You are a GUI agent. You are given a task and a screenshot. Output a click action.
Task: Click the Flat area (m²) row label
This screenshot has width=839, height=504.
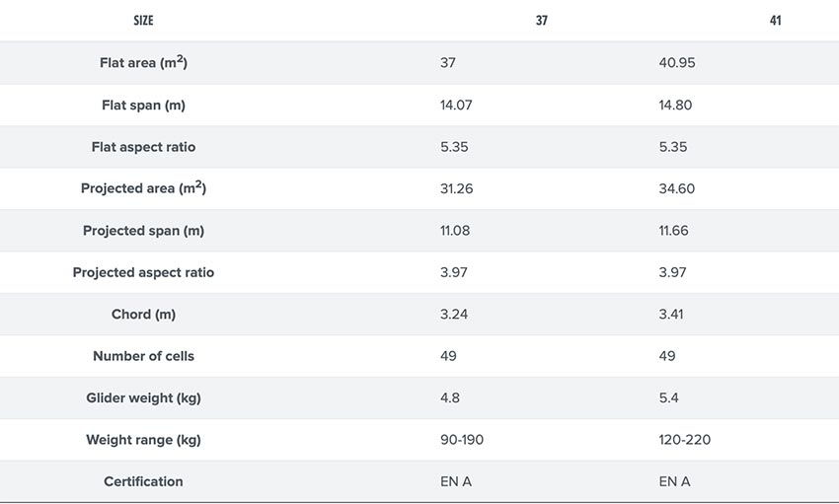point(143,62)
